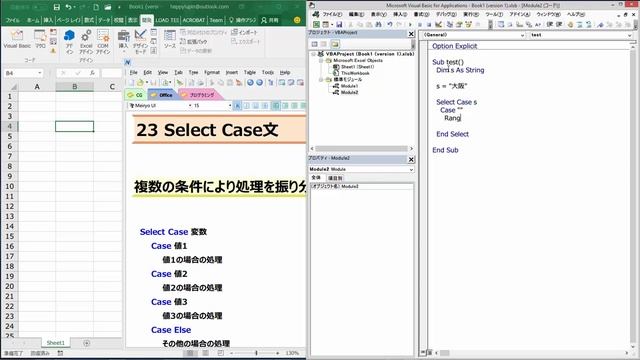Open Excel Add-ins gear button

point(86,42)
